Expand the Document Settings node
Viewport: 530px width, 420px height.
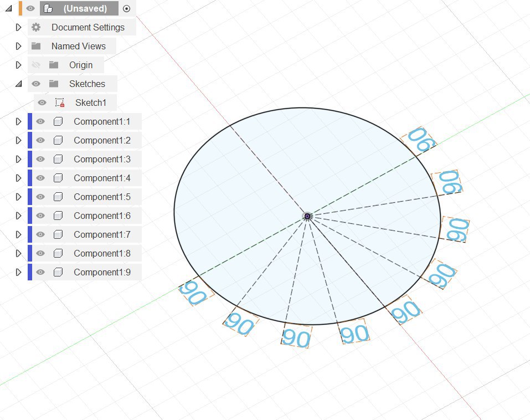(x=19, y=27)
